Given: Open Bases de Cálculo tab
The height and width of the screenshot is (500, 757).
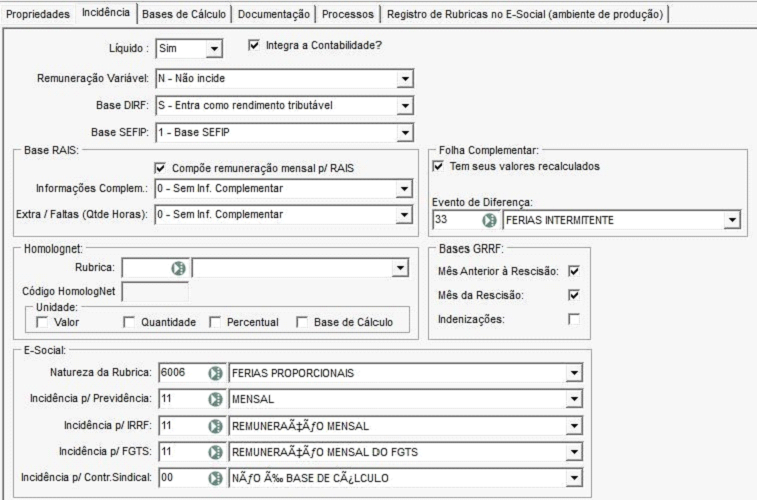Looking at the screenshot, I should click(183, 14).
